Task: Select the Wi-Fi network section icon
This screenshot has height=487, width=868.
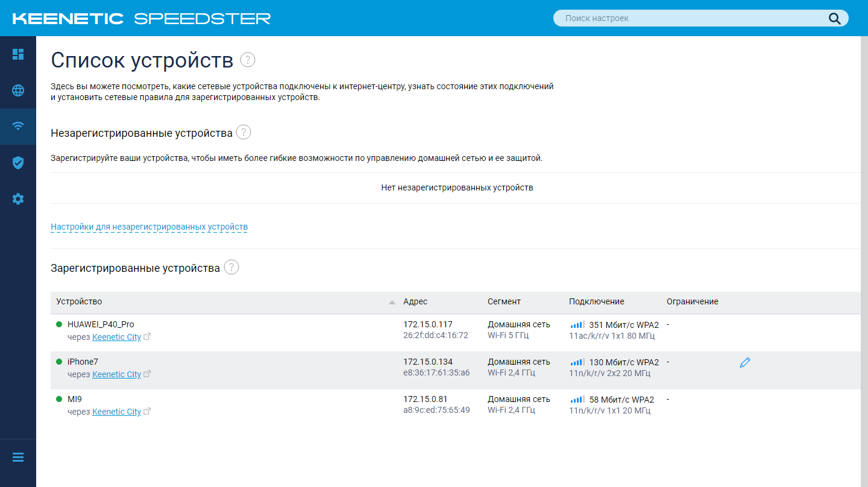Action: 18,127
